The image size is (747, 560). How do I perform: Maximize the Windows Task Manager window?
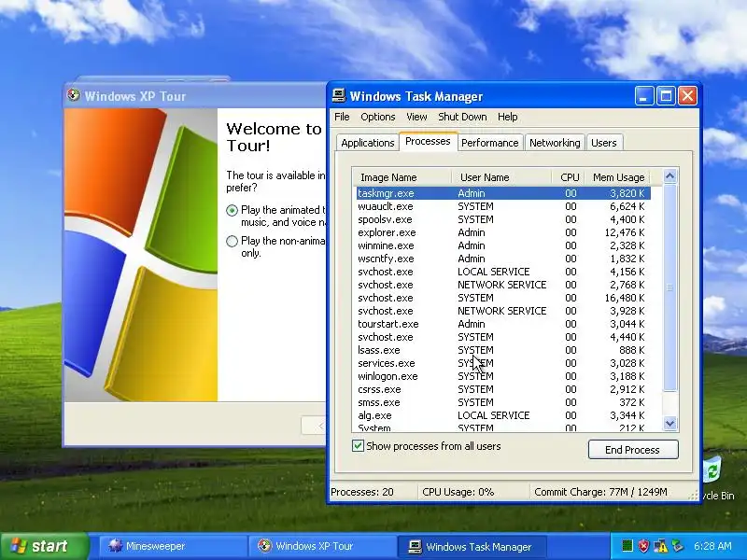(666, 96)
